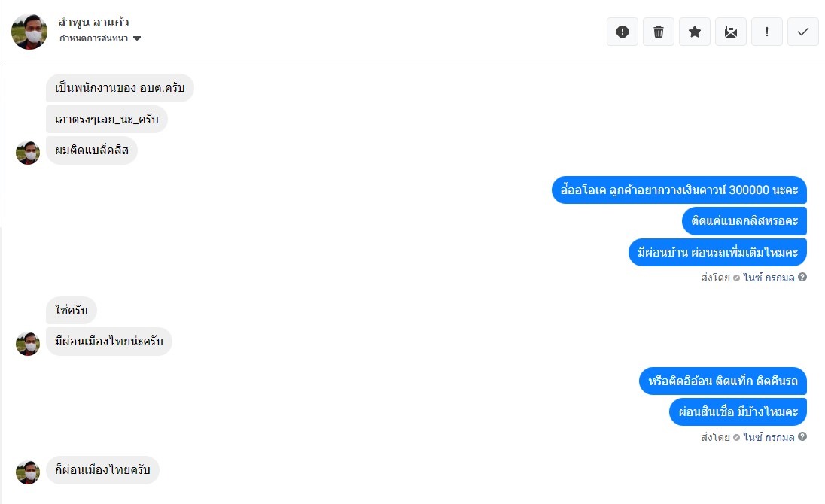Click the contact name ลำพูน ลาแก้ว
The width and height of the screenshot is (825, 504).
click(x=93, y=23)
